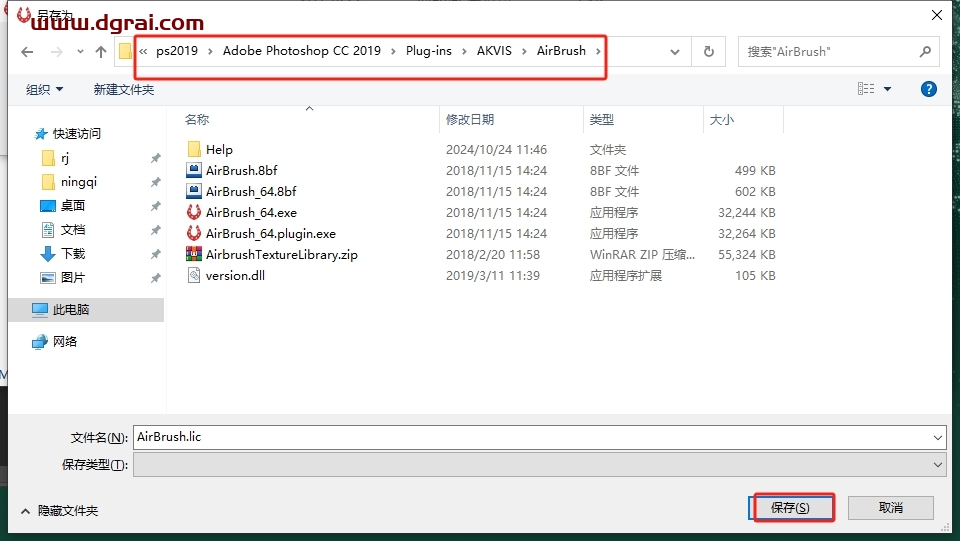Select the Help folder icon

tap(194, 149)
